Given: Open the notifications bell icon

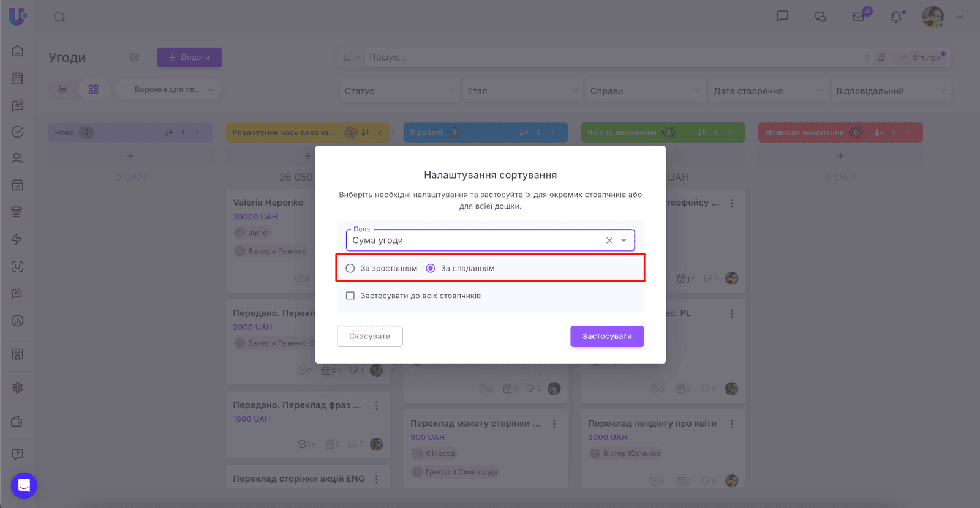Looking at the screenshot, I should (896, 17).
